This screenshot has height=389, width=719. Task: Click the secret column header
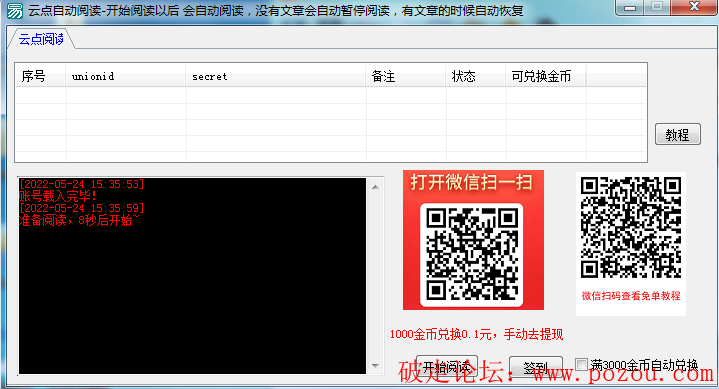click(x=276, y=76)
